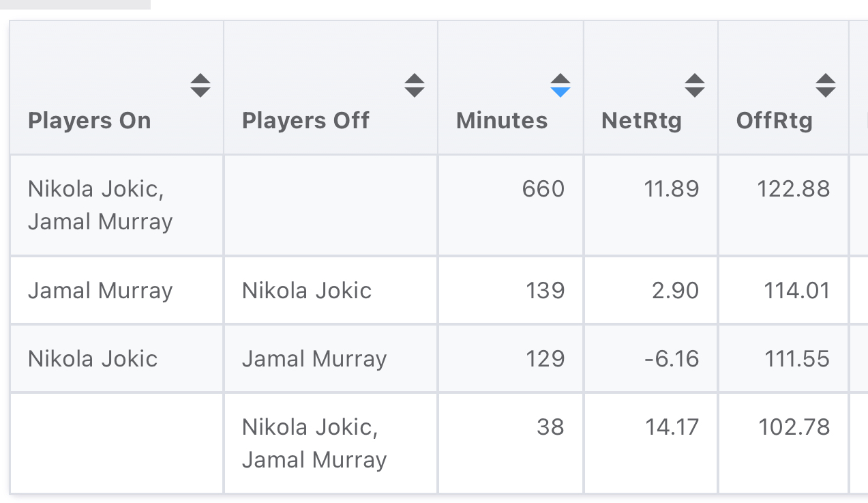The width and height of the screenshot is (868, 503).
Task: Click the -6.16 NetRtg value
Action: click(x=672, y=359)
